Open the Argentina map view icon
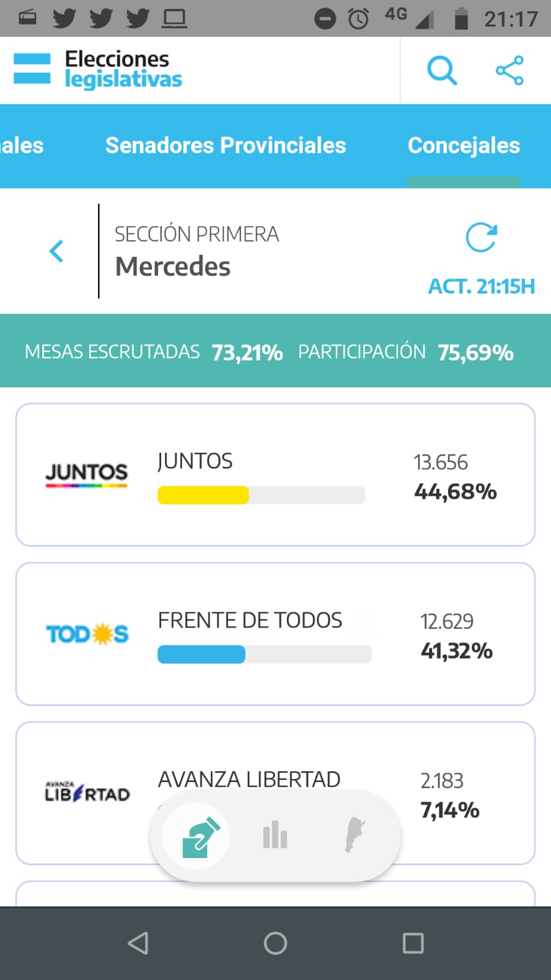Image resolution: width=551 pixels, height=980 pixels. coord(354,835)
